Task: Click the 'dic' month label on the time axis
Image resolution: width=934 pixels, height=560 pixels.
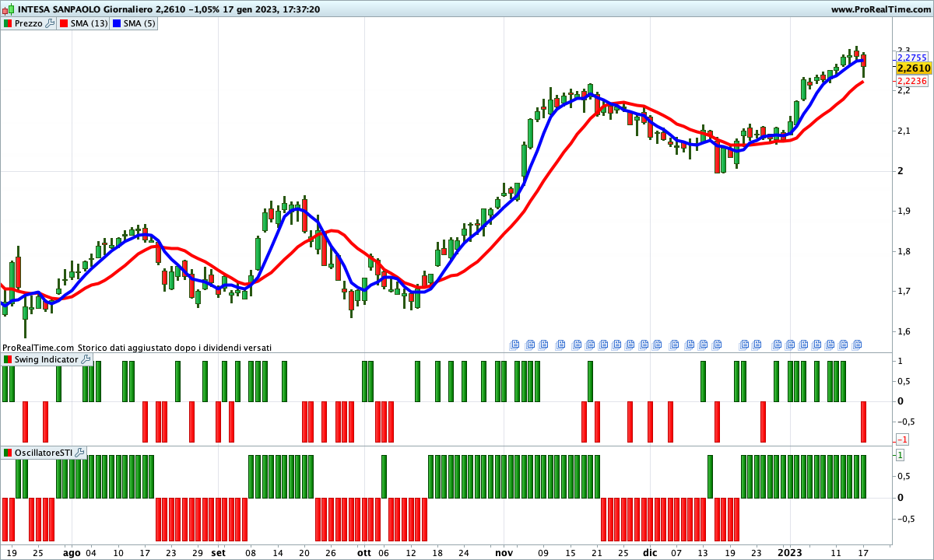Action: point(649,553)
